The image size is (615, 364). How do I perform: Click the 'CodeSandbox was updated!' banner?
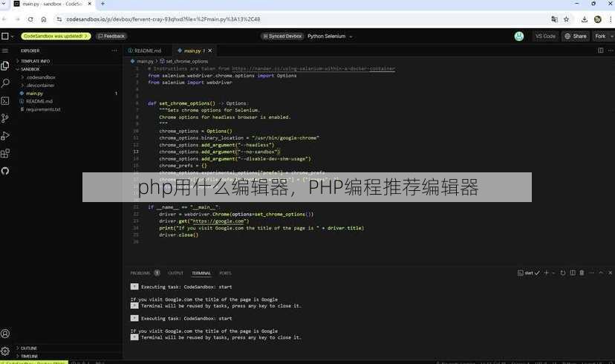(x=56, y=36)
